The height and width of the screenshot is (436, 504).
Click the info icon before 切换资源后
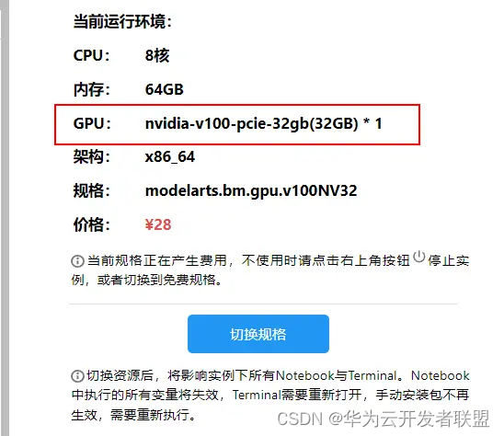(x=77, y=375)
